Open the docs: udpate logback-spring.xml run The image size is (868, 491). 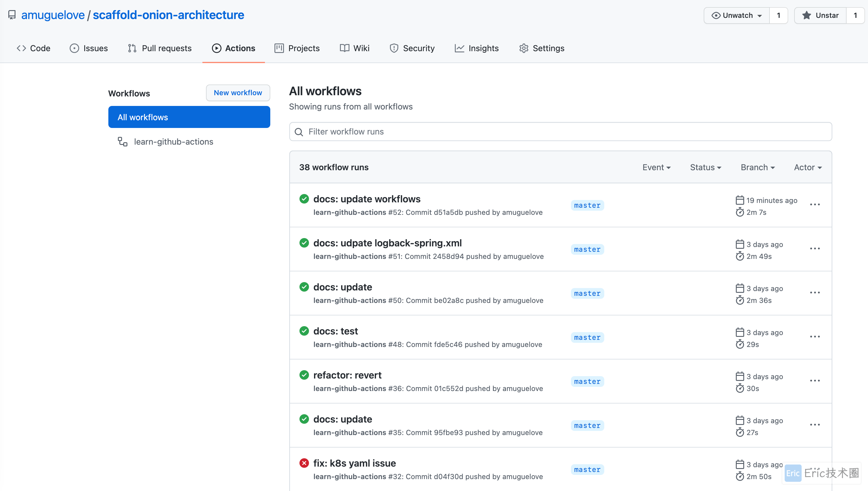pyautogui.click(x=388, y=243)
